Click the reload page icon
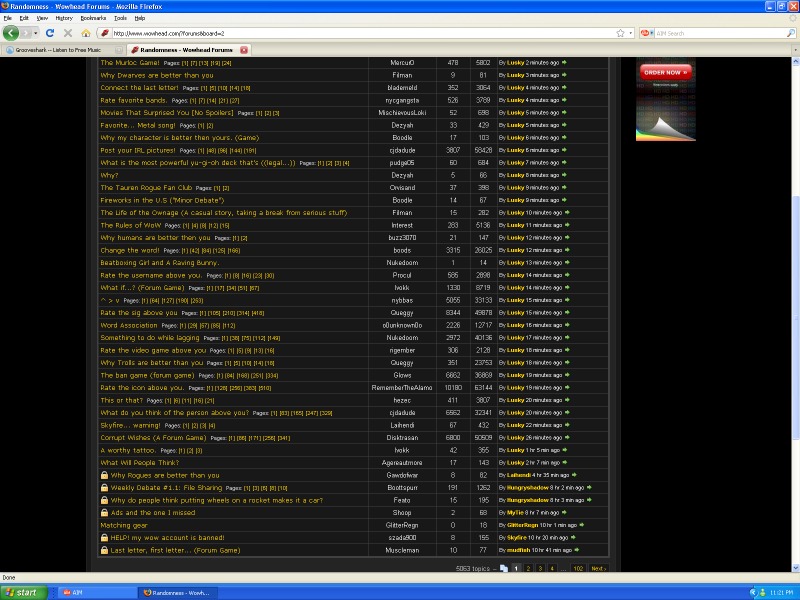 coord(49,33)
